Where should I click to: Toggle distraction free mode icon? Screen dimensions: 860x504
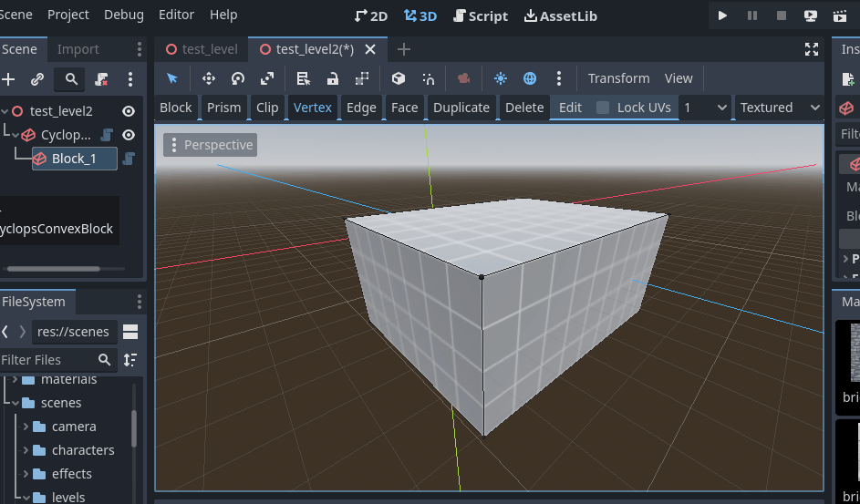(812, 49)
